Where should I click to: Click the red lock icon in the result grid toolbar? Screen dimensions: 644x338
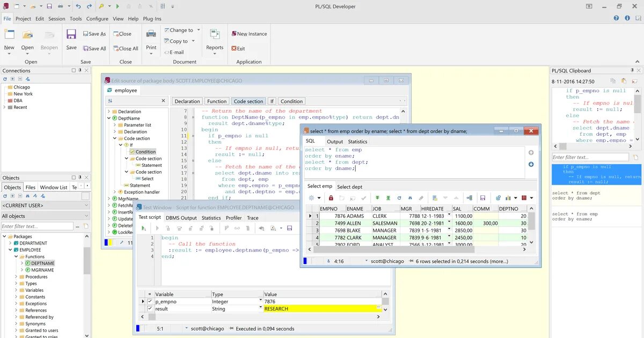pyautogui.click(x=331, y=198)
